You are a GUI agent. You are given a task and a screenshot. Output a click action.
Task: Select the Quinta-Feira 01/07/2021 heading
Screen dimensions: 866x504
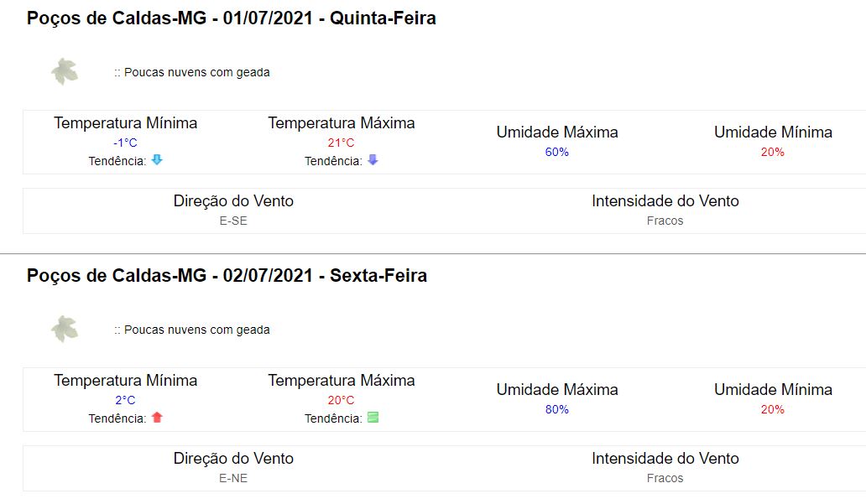232,18
